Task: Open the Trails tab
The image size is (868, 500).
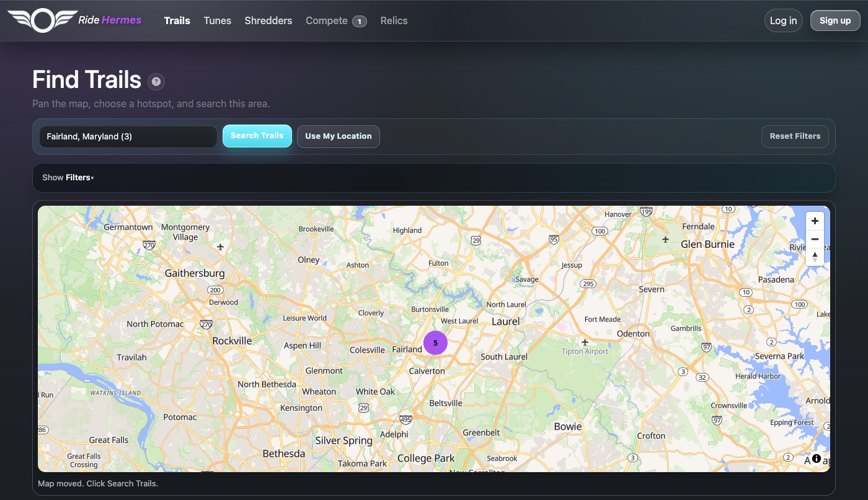Action: tap(177, 20)
